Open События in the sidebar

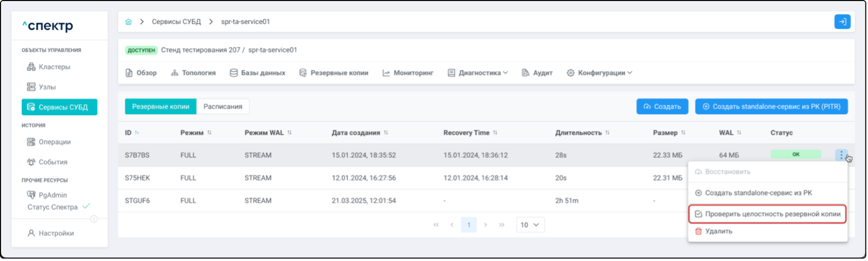(53, 162)
